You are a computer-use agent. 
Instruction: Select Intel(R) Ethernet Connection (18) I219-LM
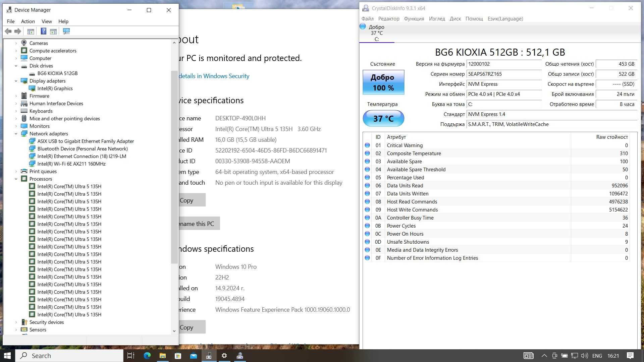click(x=82, y=156)
